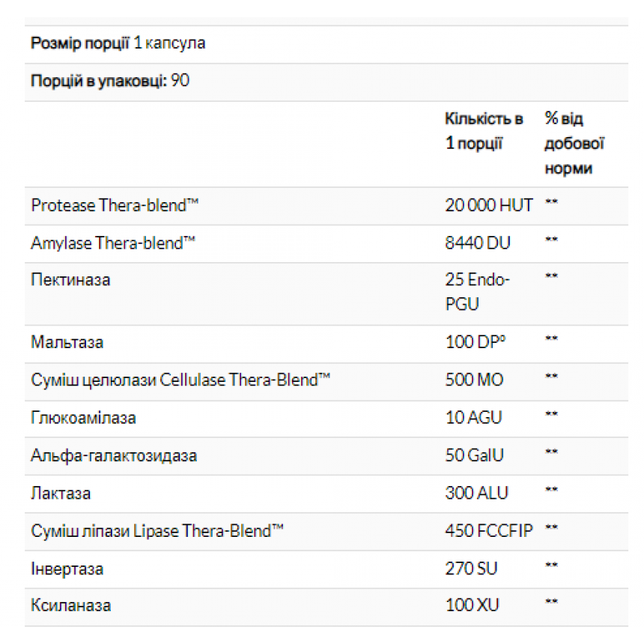Click the 'Кількість в 1 порції' column header

tap(484, 131)
